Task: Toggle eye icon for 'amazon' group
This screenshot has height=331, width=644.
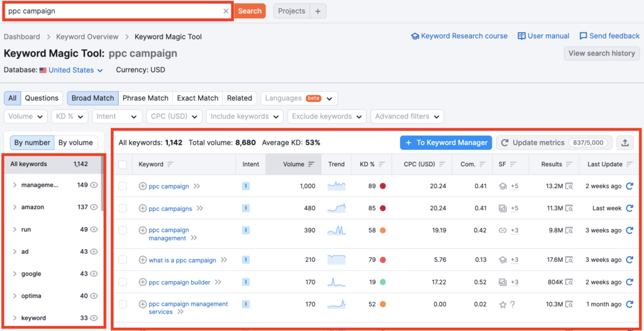Action: [x=94, y=207]
